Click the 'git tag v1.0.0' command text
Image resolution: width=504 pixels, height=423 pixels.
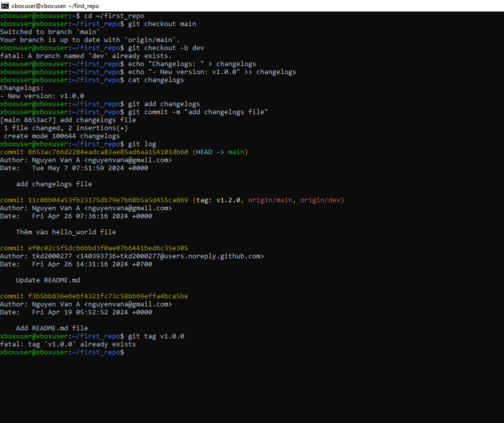[156, 336]
